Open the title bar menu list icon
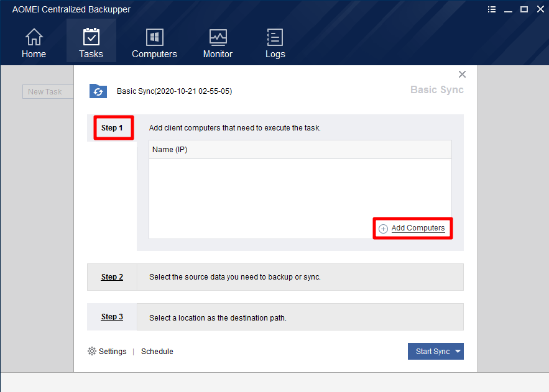This screenshot has width=549, height=392. pyautogui.click(x=492, y=9)
